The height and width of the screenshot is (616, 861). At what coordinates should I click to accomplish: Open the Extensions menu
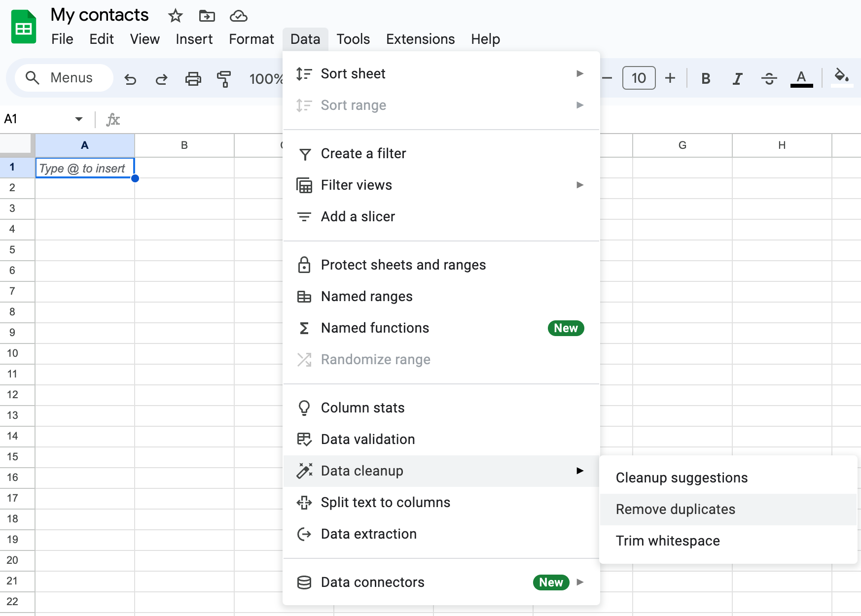[420, 39]
